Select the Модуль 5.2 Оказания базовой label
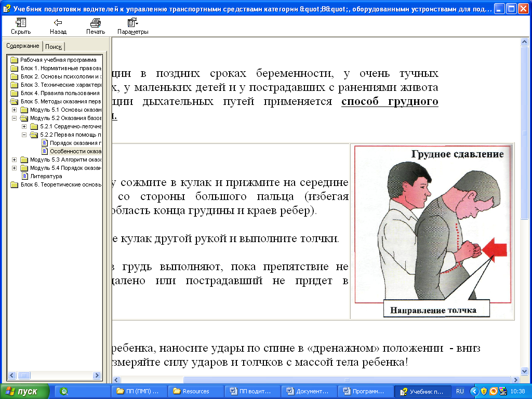This screenshot has width=532, height=399. tap(65, 118)
